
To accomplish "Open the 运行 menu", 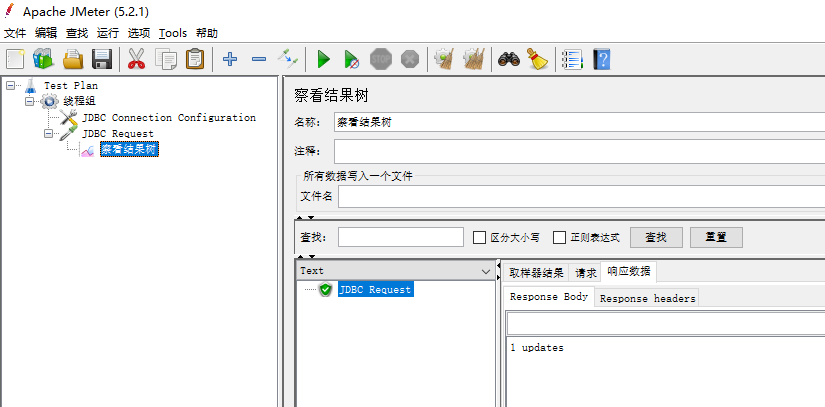I will tap(107, 33).
